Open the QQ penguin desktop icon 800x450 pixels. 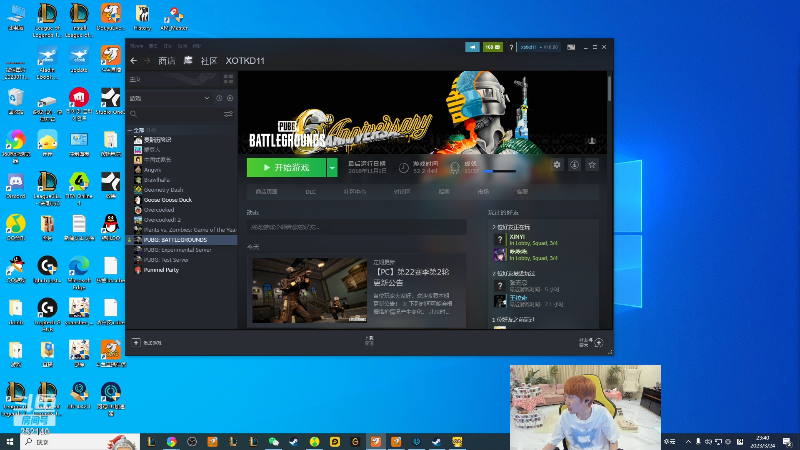point(111,228)
